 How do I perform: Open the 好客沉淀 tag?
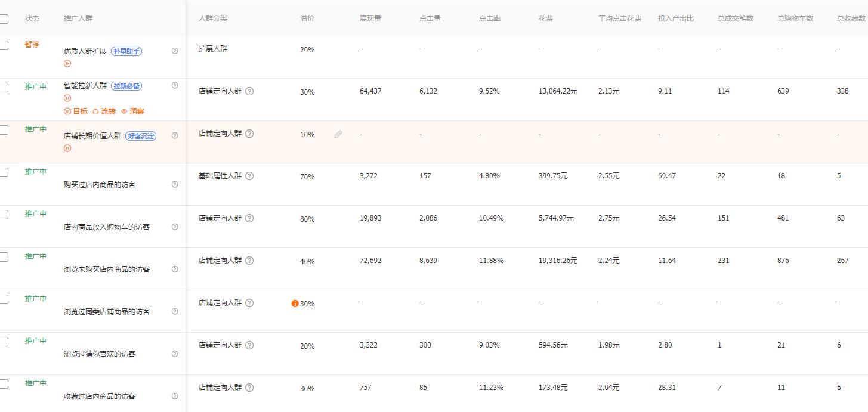pyautogui.click(x=141, y=135)
